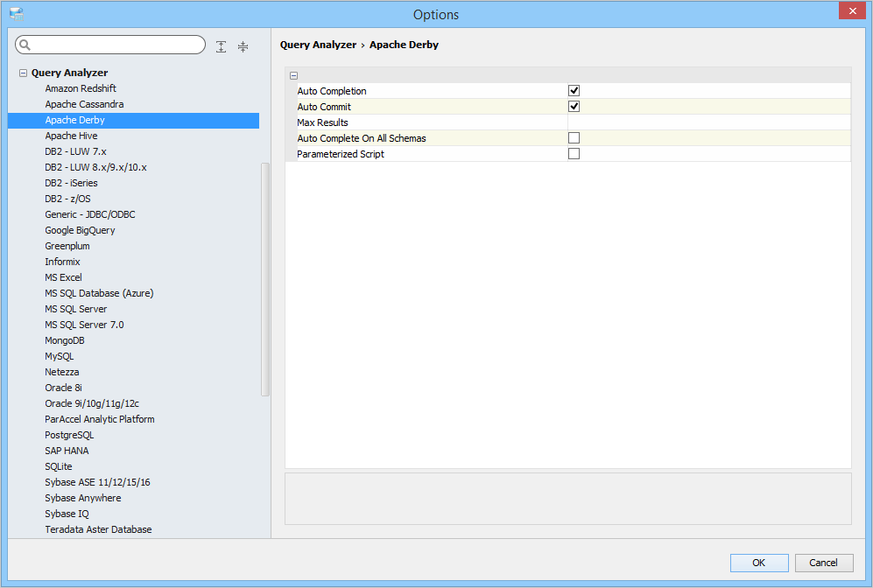Select Apache Hive in the tree

click(x=71, y=136)
